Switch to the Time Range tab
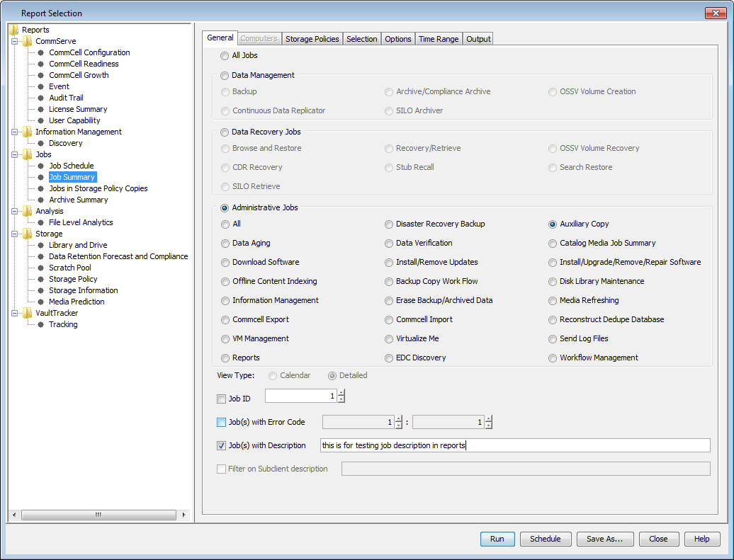The width and height of the screenshot is (734, 560). coord(439,39)
